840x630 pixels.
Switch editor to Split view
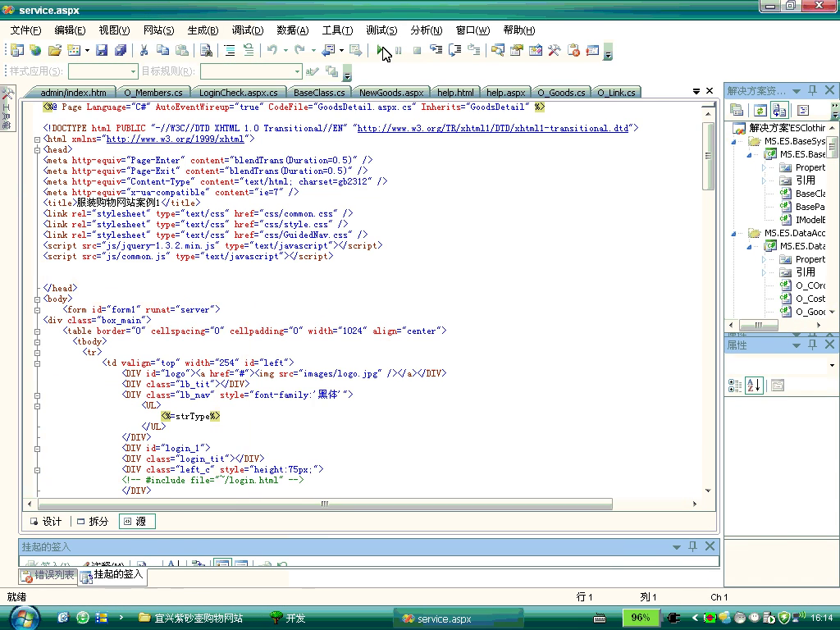[92, 521]
